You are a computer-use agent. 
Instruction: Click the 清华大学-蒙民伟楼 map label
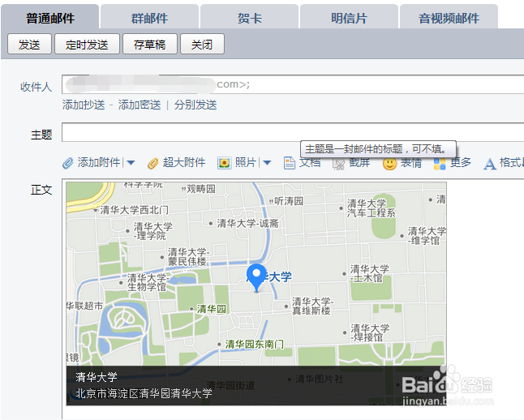[x=188, y=256]
